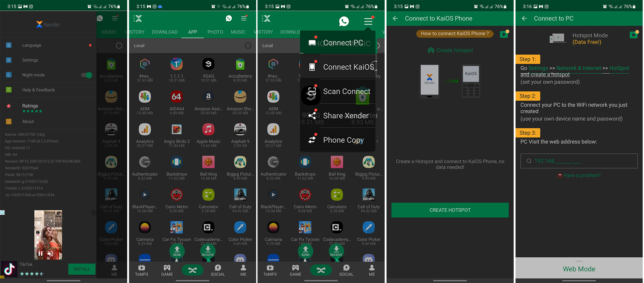The image size is (644, 283).
Task: Tap the Hotspot Mode (Data Free!) header
Action: click(579, 39)
